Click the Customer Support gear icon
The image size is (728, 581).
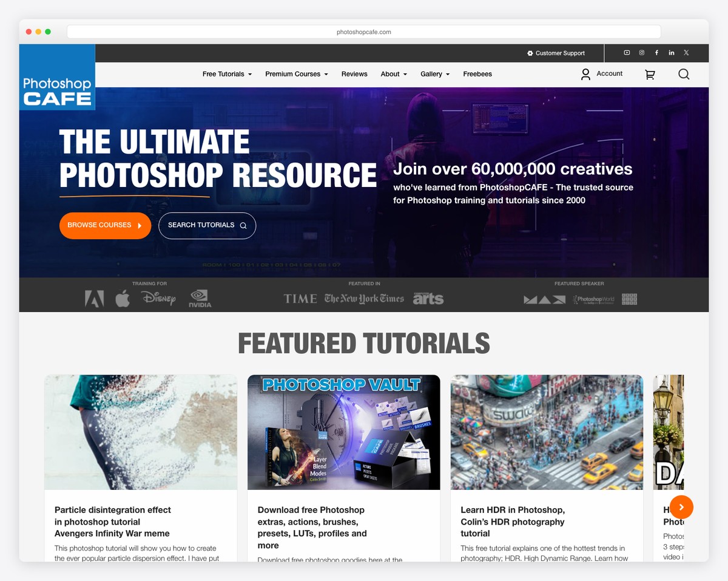530,53
